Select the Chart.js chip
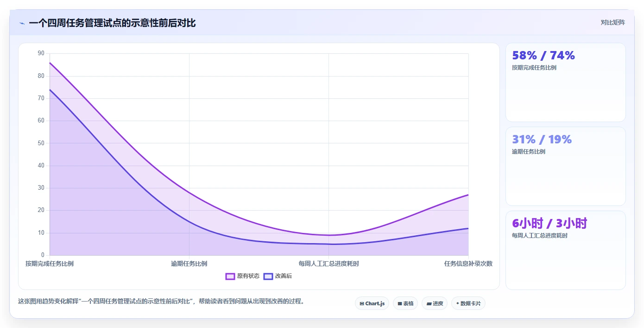Viewport: 644px width, 328px height. pos(372,303)
